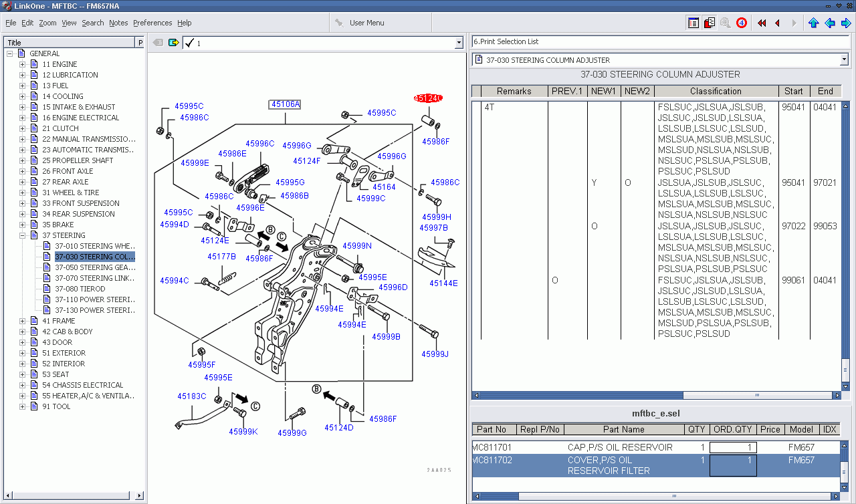Click the User Menu button
Viewport: 856px width, 504px height.
click(360, 23)
